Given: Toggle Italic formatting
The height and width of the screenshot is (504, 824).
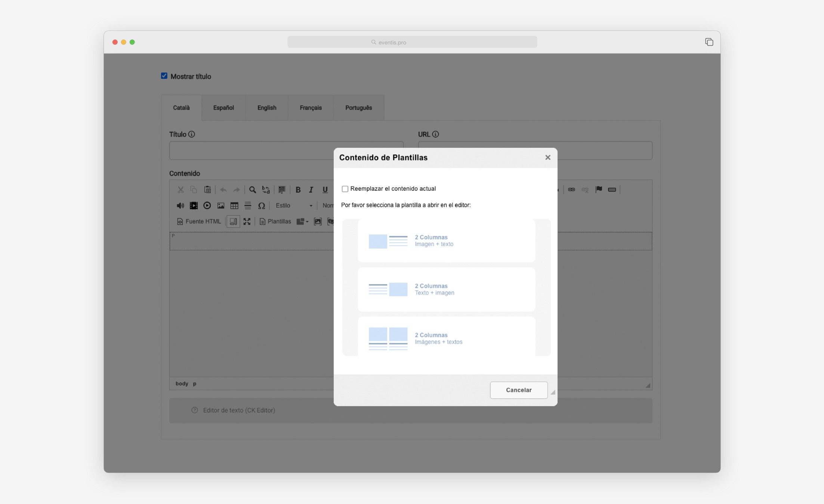Looking at the screenshot, I should pyautogui.click(x=311, y=190).
